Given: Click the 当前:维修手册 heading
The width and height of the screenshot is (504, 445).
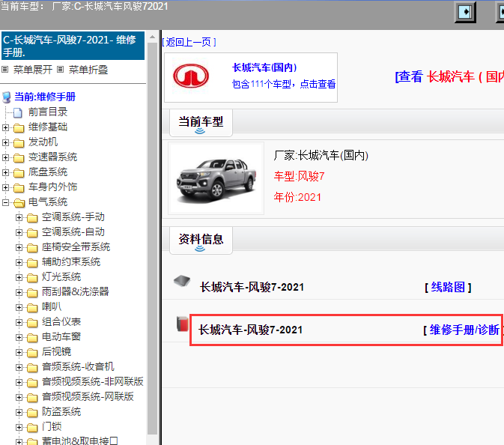Looking at the screenshot, I should point(45,97).
